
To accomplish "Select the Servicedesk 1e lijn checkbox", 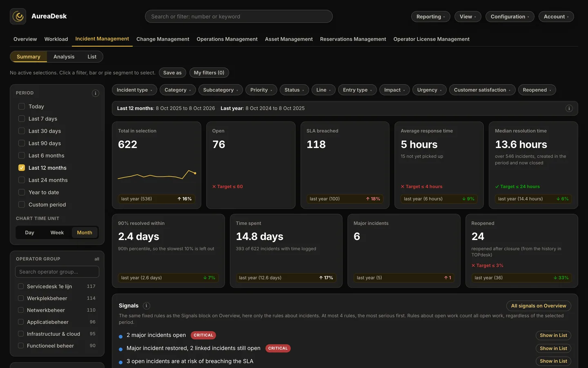I will (x=21, y=286).
